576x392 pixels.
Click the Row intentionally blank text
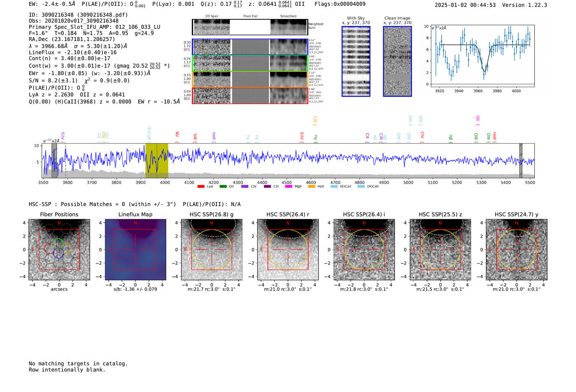[67, 370]
